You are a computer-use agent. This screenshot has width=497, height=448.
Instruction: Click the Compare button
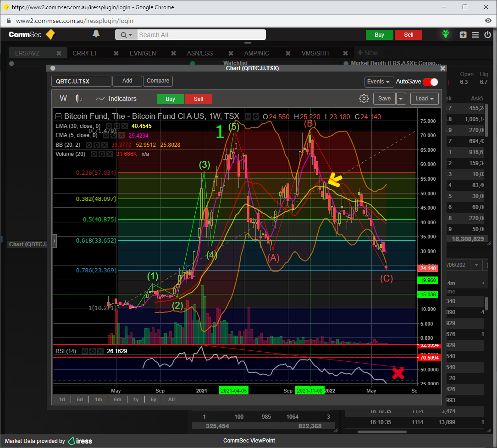click(158, 81)
